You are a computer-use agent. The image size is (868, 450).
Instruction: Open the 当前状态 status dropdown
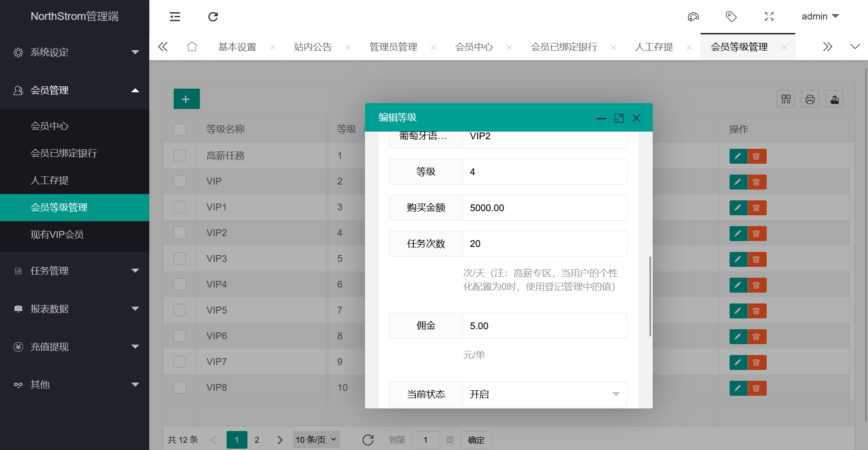pos(544,394)
